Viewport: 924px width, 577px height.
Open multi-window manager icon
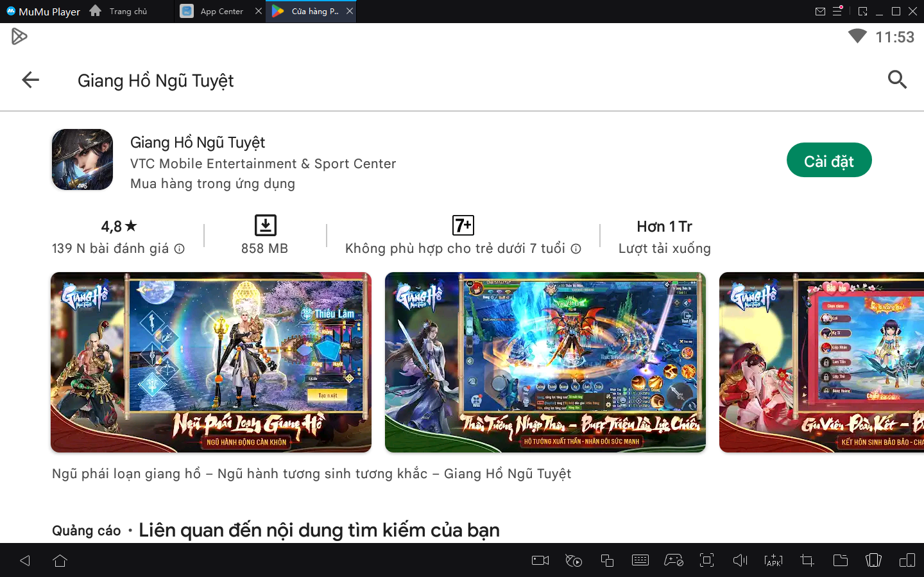click(607, 560)
